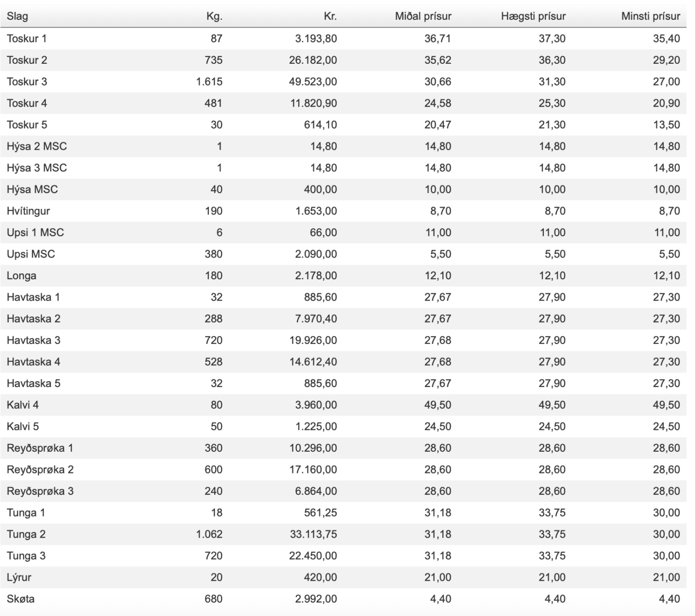Image resolution: width=696 pixels, height=616 pixels.
Task: Click the Upsi MSC row label
Action: (x=31, y=254)
